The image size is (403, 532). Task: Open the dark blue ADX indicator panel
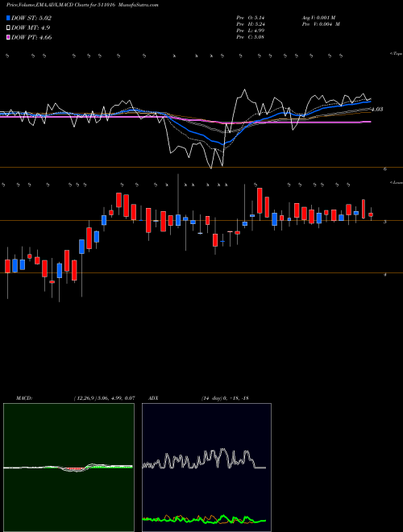click(x=206, y=468)
